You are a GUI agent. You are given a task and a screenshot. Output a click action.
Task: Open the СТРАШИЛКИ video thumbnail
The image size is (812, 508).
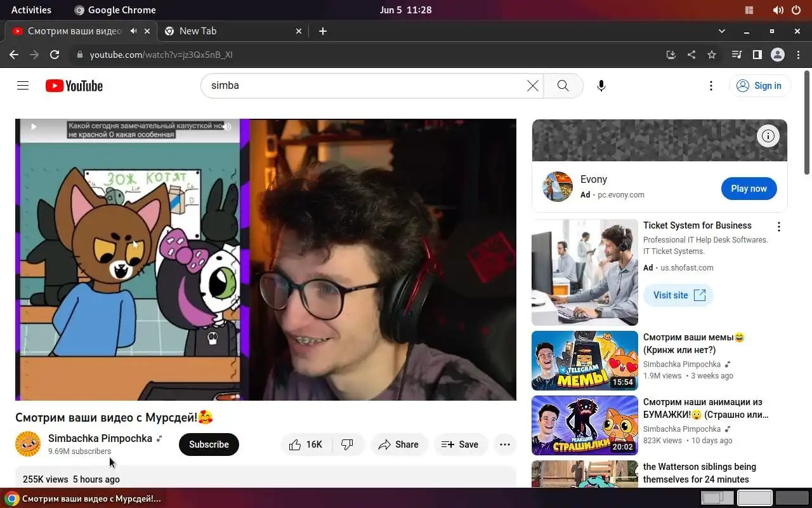[x=585, y=425]
